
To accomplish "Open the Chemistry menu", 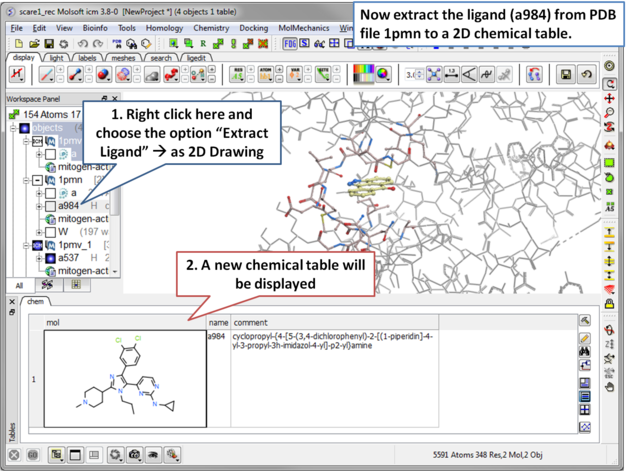I will coord(210,28).
